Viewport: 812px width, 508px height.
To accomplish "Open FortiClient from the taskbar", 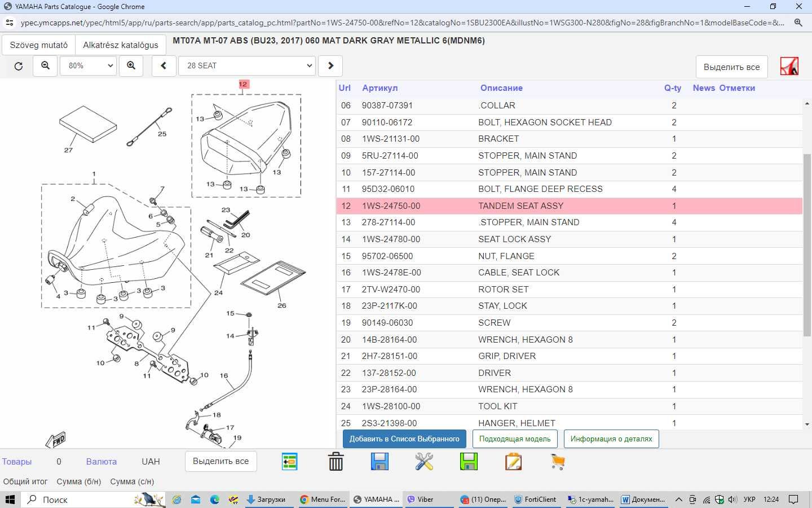I will click(535, 500).
